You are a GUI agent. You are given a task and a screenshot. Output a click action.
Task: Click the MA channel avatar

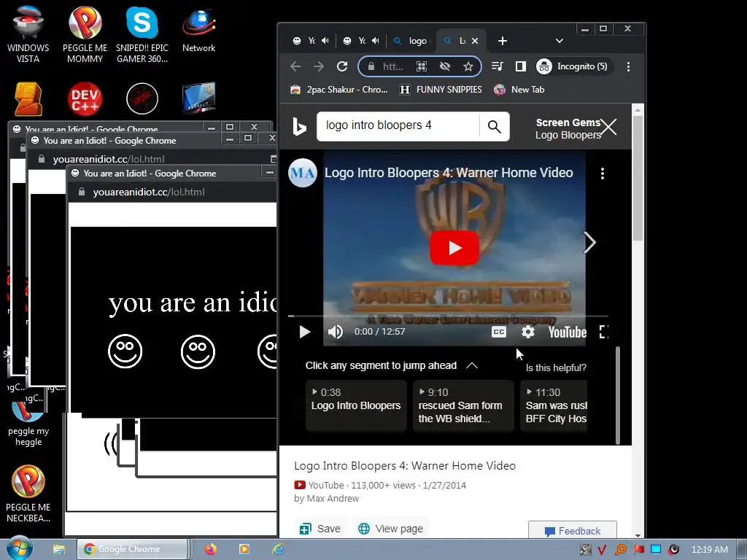pyautogui.click(x=303, y=173)
